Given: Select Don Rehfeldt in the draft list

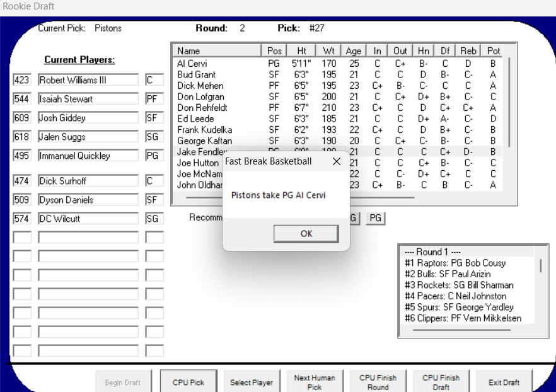Looking at the screenshot, I should 338,107.
